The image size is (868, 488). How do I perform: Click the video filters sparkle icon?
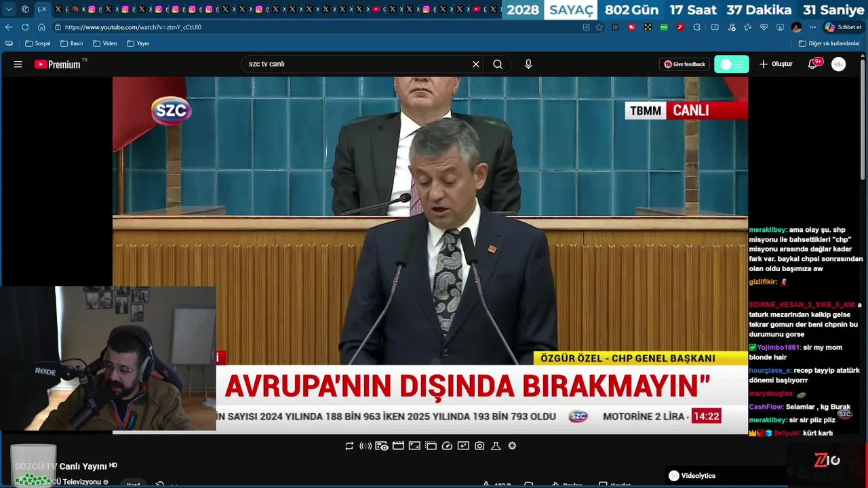[x=463, y=446]
